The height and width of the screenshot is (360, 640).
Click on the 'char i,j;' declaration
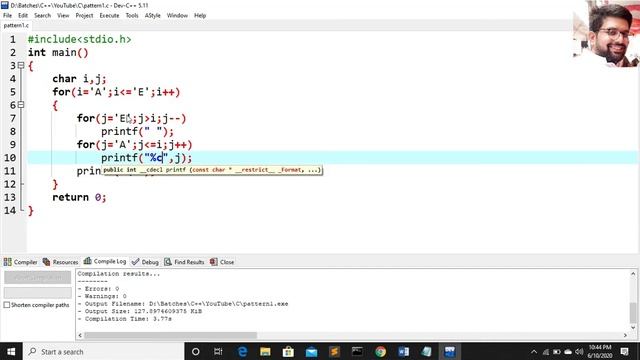point(79,79)
